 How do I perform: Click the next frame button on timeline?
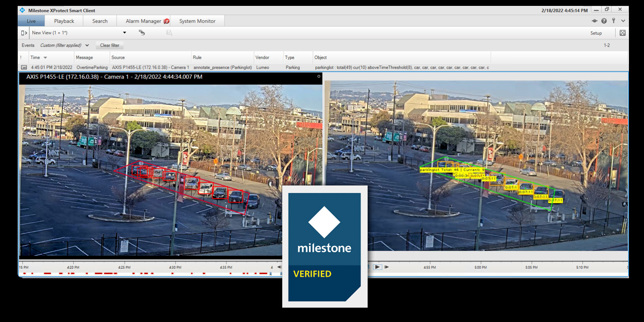[x=387, y=267]
